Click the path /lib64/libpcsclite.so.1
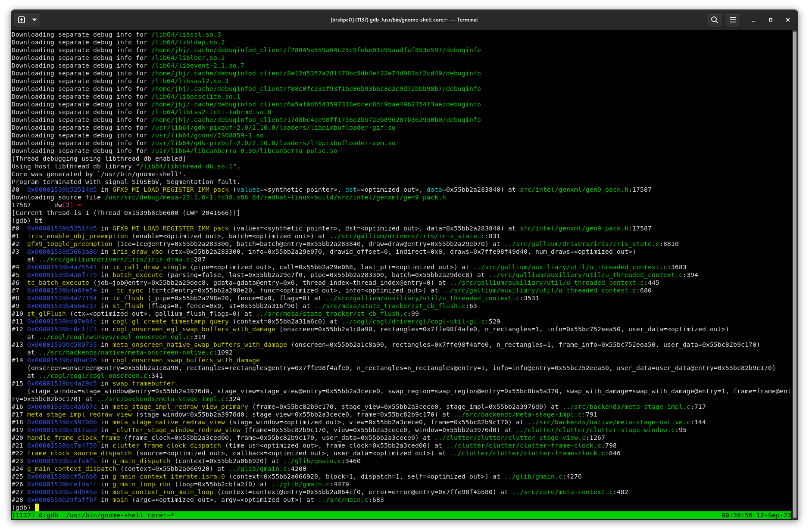The image size is (809, 532). pos(196,96)
